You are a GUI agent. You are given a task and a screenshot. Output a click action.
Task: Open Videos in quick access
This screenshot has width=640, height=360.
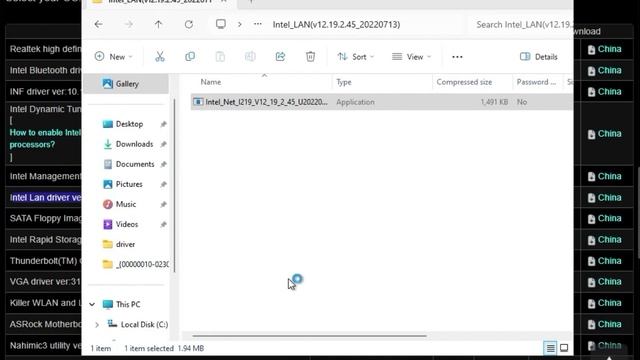point(127,224)
